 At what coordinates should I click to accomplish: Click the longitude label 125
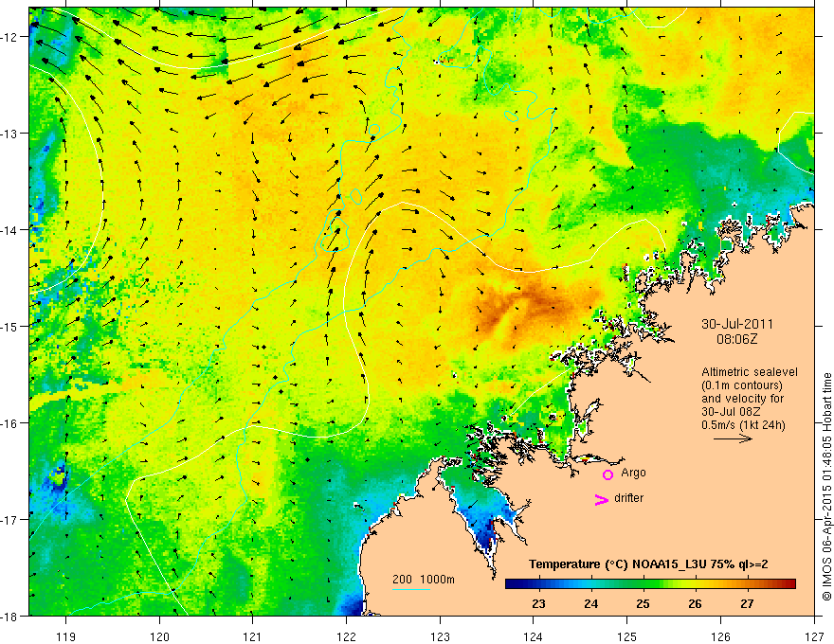tap(627, 636)
